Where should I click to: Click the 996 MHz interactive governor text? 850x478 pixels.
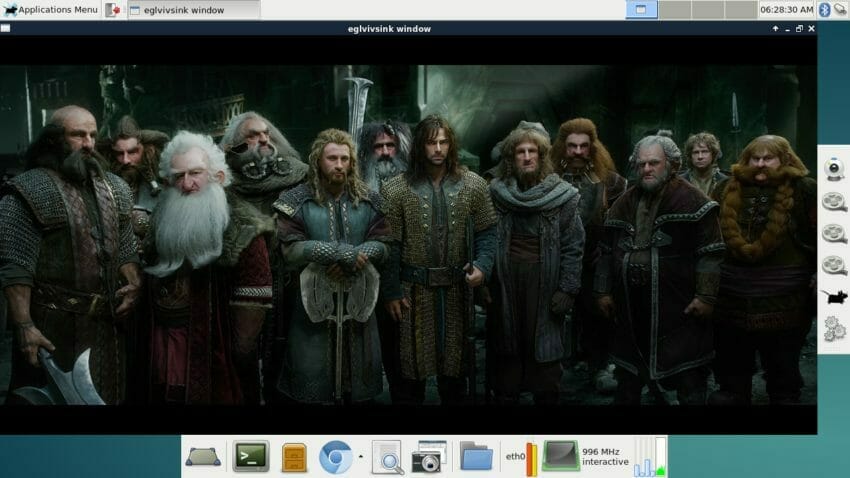pyautogui.click(x=605, y=457)
